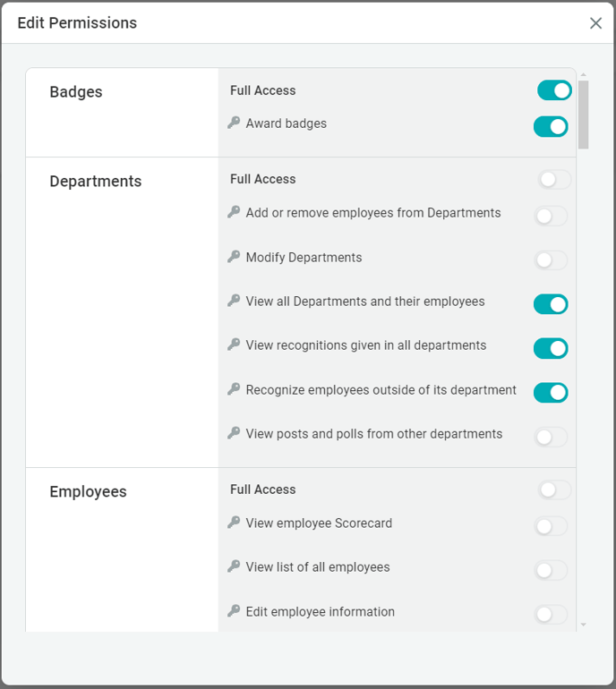Close the Edit Permissions dialog
616x689 pixels.
[x=595, y=23]
